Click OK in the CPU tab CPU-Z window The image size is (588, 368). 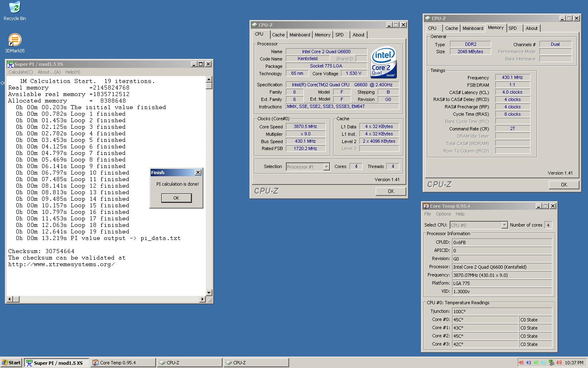[391, 191]
